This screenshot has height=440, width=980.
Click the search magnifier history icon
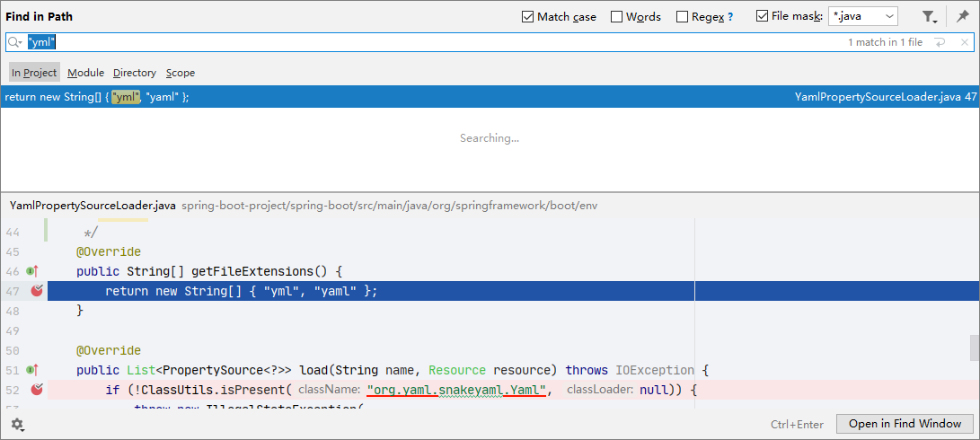point(15,42)
